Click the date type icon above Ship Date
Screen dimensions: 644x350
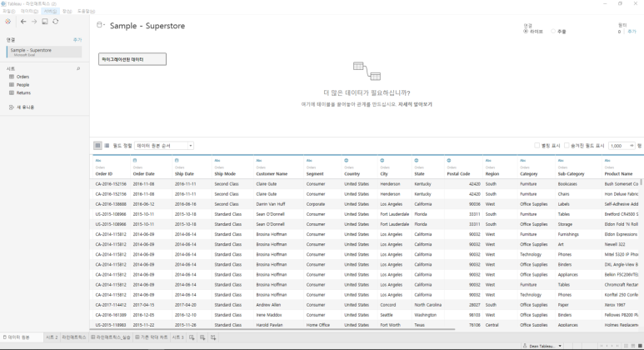pyautogui.click(x=177, y=160)
